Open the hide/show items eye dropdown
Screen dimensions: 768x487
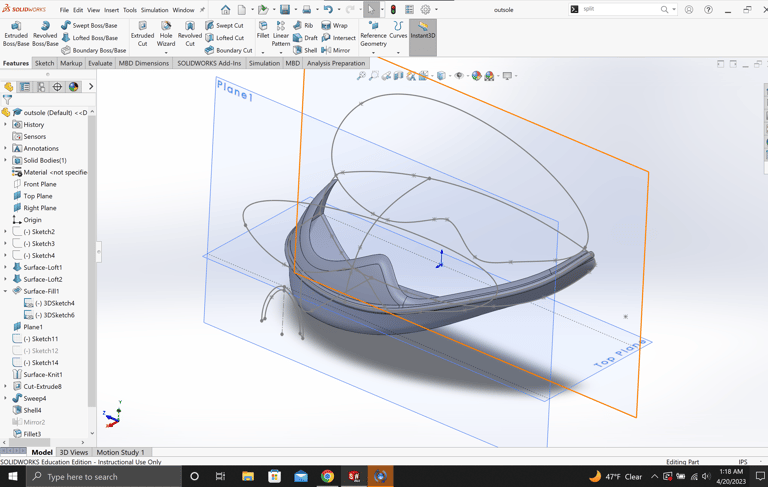459,76
